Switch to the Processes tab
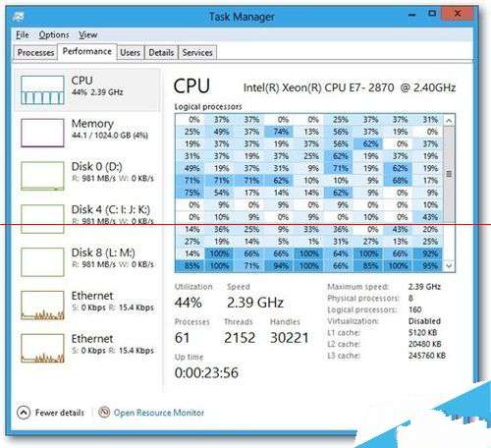The image size is (491, 448). [x=35, y=52]
